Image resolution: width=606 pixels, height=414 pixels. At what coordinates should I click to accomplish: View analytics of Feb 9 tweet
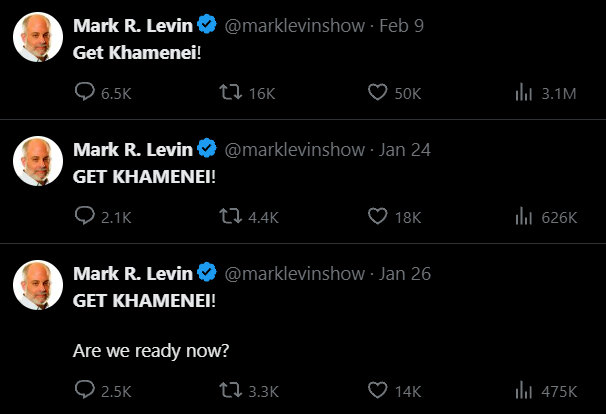pos(522,93)
